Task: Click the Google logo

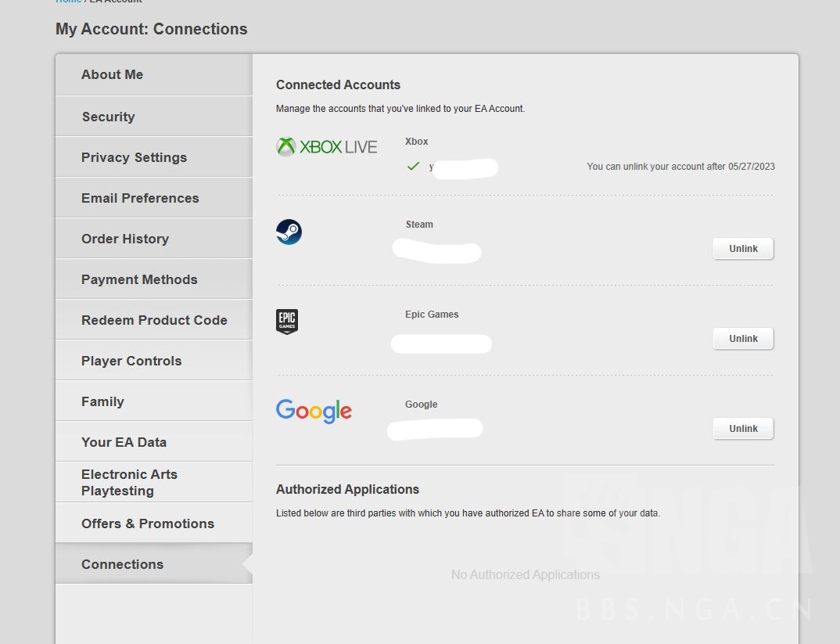Action: [x=314, y=411]
